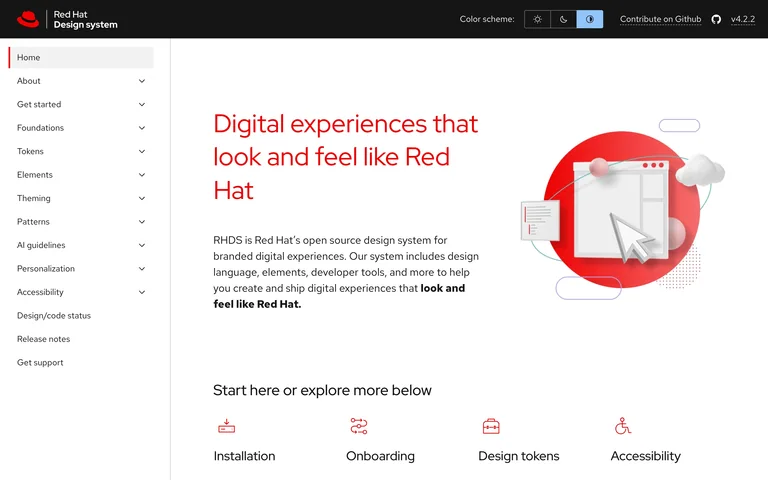Image resolution: width=768 pixels, height=480 pixels.
Task: Expand the AI guidelines chevron
Action: [142, 245]
